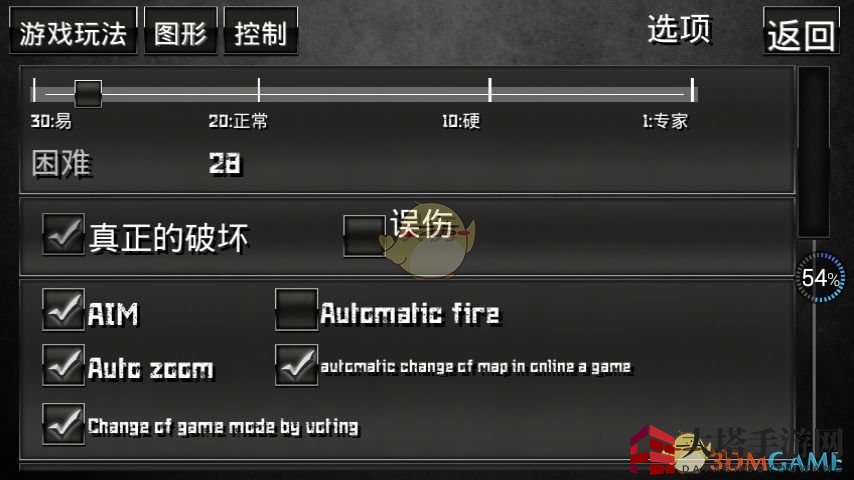Screen dimensions: 854x480
Task: Disable the AIM checkbox
Action: [x=64, y=309]
